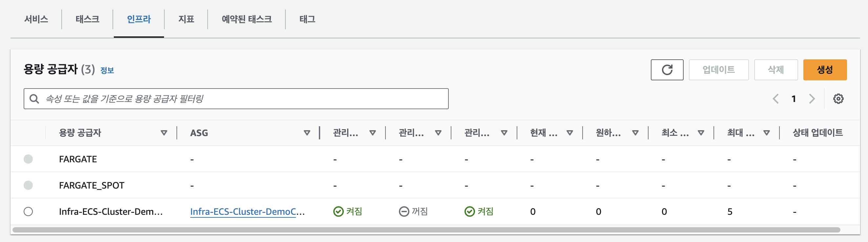
Task: Click the capacity provider filter field
Action: tap(243, 99)
